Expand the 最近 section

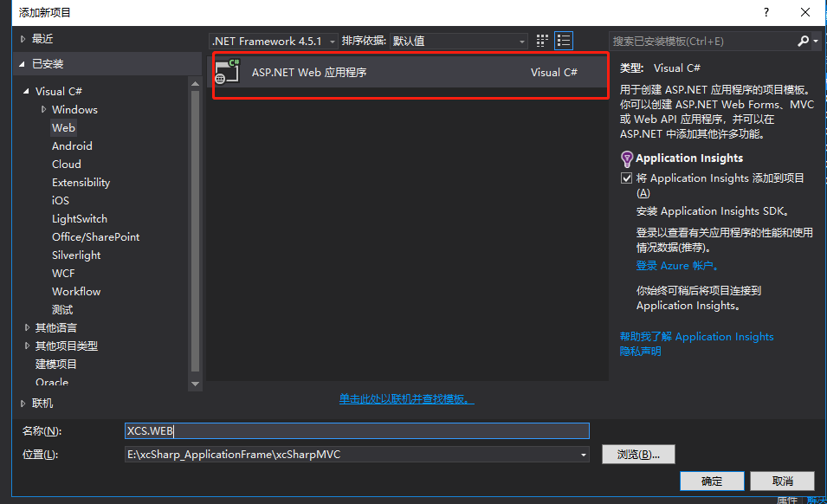point(23,39)
